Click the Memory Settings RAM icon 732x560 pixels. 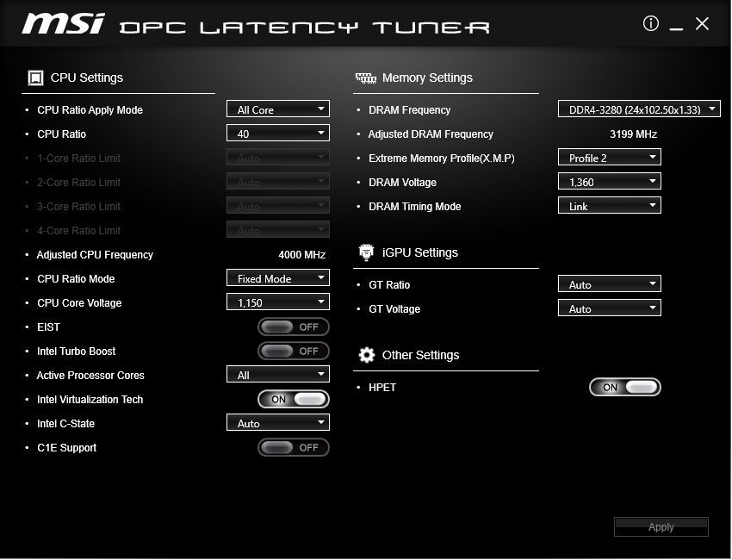click(x=366, y=78)
